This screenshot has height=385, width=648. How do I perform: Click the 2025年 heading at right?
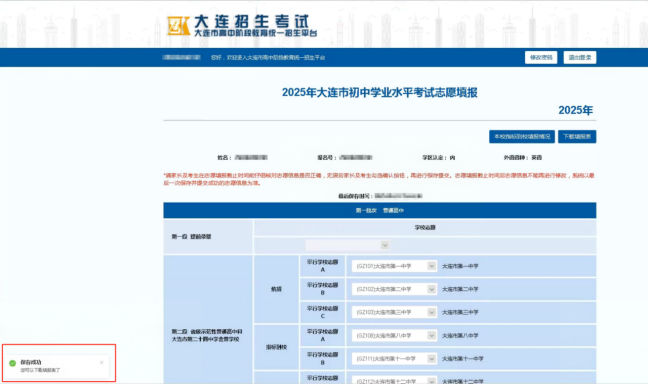coord(575,110)
